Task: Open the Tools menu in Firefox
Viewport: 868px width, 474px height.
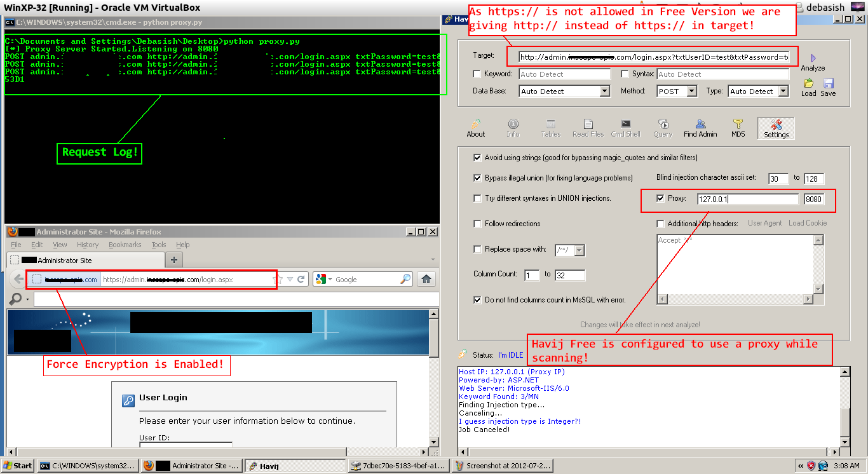Action: pos(159,245)
